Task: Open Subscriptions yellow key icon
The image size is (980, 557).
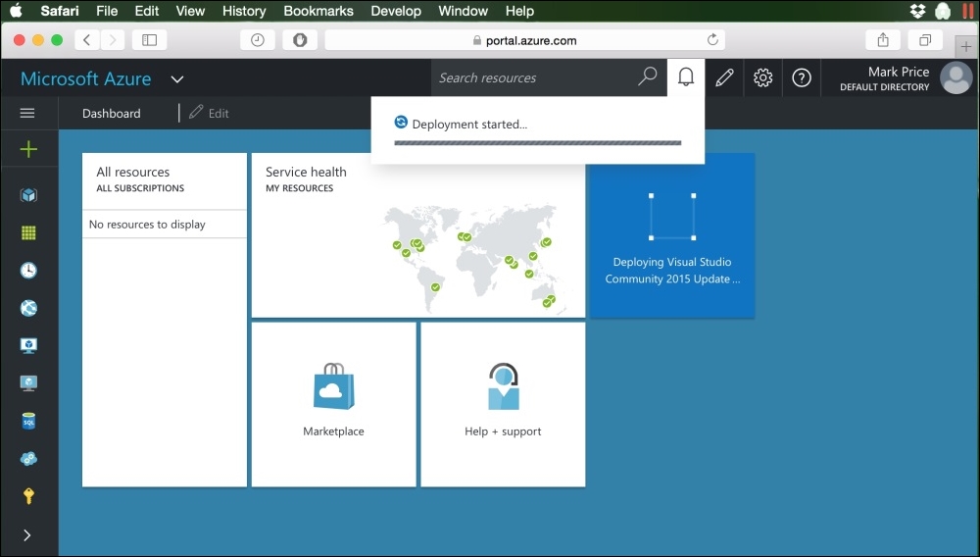Action: pyautogui.click(x=28, y=496)
